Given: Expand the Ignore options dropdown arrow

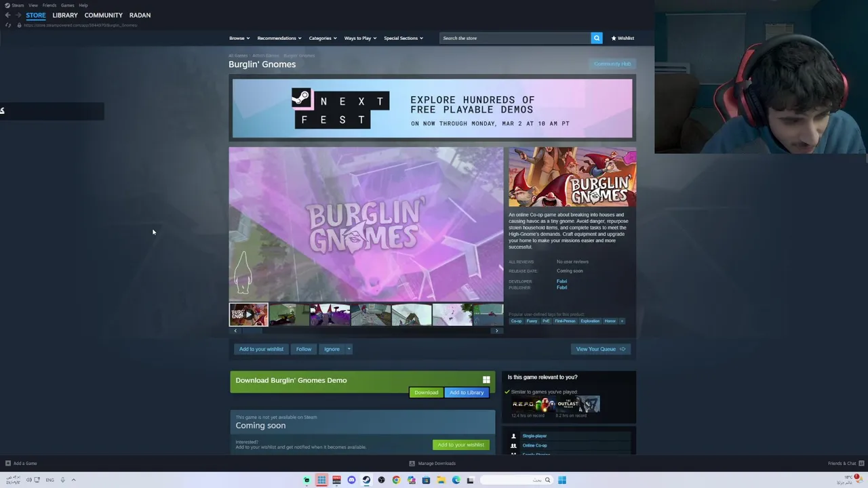Looking at the screenshot, I should tap(349, 349).
